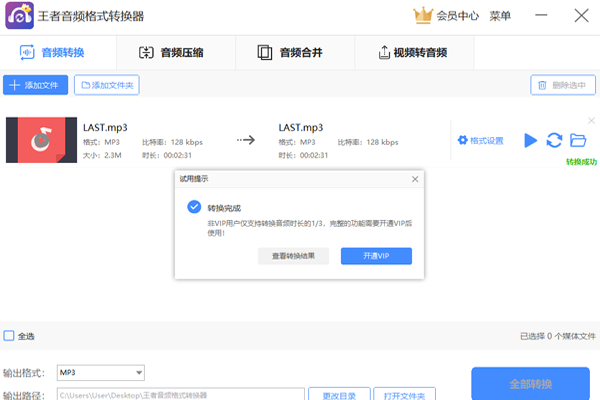Switch to the Audio Compression tab
The width and height of the screenshot is (600, 400).
[175, 52]
